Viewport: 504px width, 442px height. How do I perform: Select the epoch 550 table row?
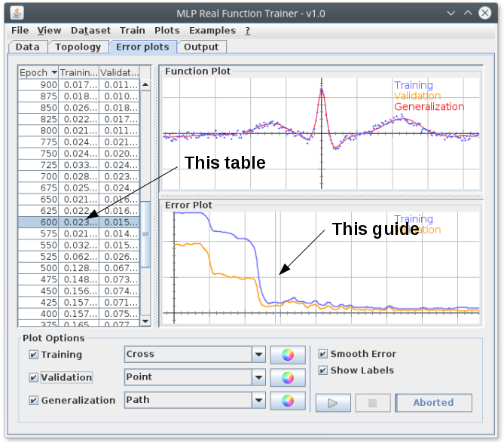(79, 245)
